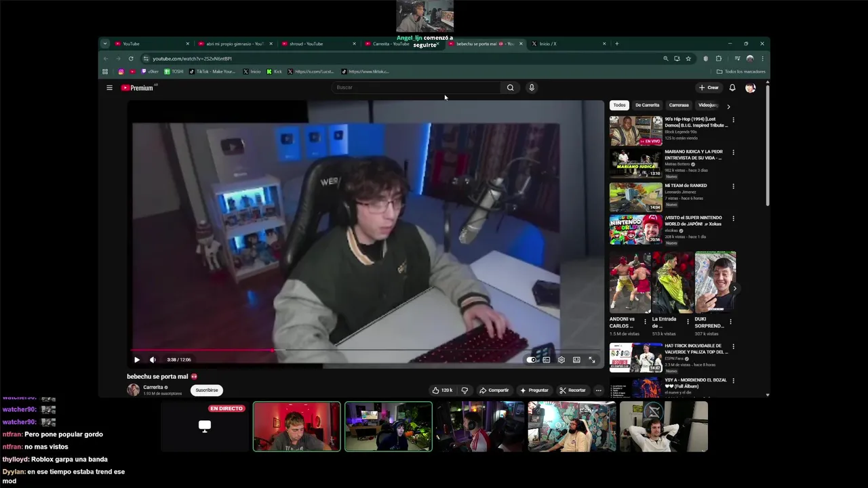Open the Kick bookmark
Viewport: 868px width, 488px height.
point(274,71)
